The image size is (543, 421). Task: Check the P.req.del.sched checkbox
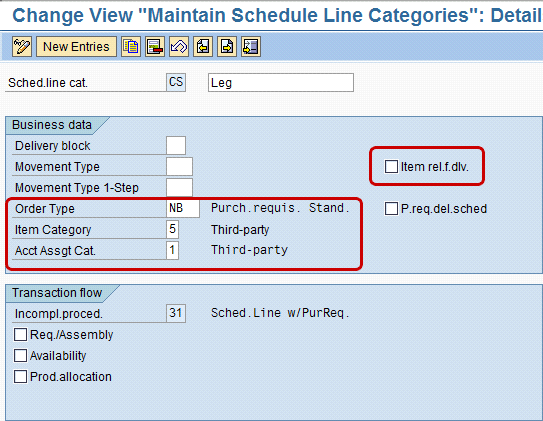pyautogui.click(x=391, y=209)
